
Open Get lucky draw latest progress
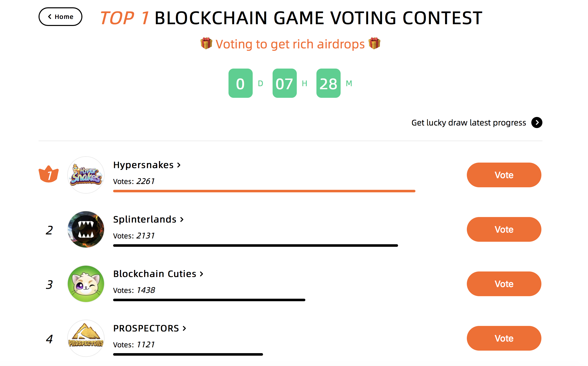[469, 123]
